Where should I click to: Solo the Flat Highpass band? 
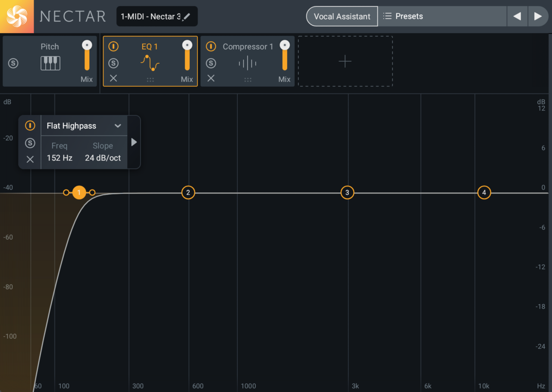coord(30,143)
